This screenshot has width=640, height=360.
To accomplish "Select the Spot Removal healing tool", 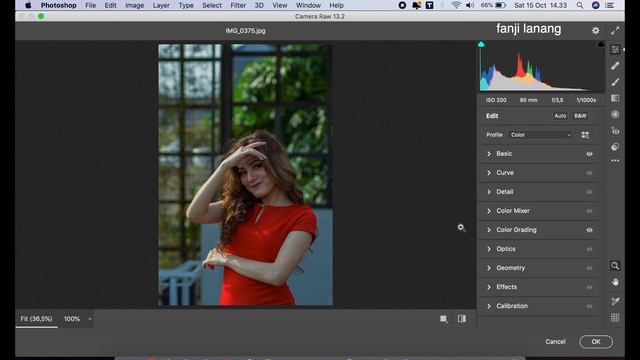I will click(x=615, y=66).
